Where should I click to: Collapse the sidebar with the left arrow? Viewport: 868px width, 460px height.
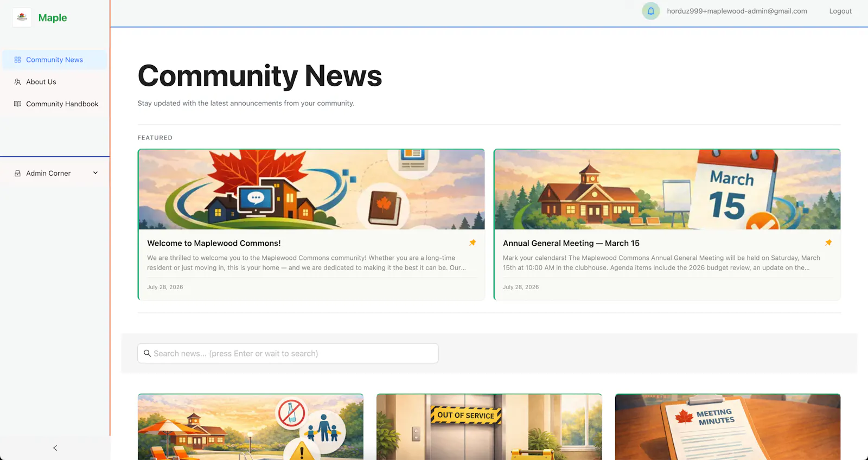[x=55, y=448]
